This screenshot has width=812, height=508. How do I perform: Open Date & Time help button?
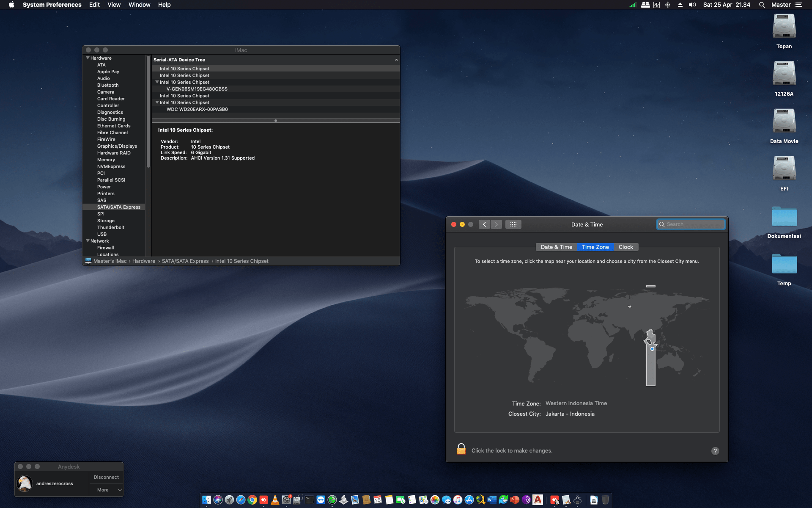pos(715,451)
